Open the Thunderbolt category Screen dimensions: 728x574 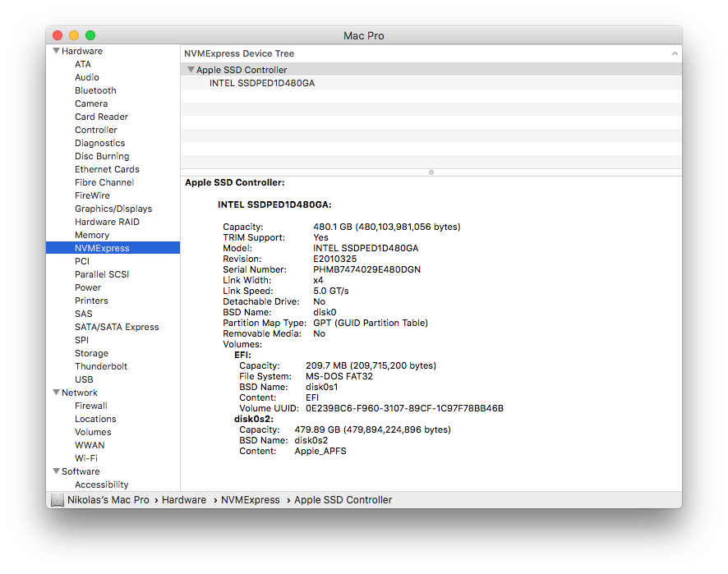point(101,366)
